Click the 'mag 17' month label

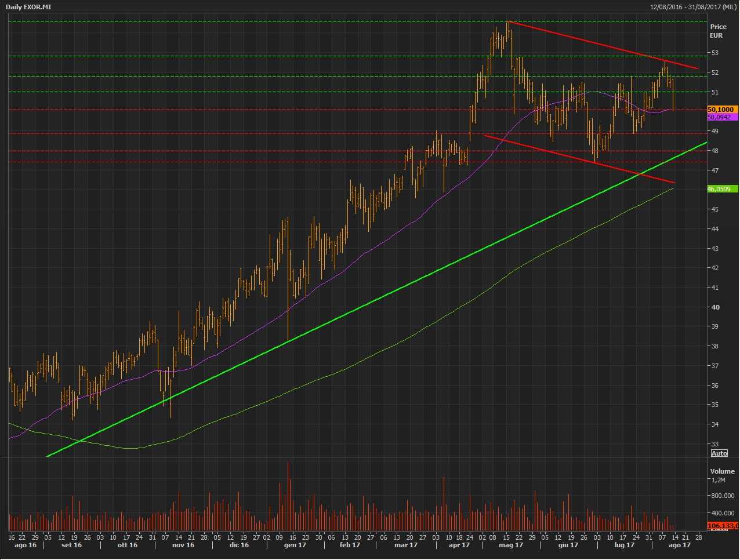point(511,545)
